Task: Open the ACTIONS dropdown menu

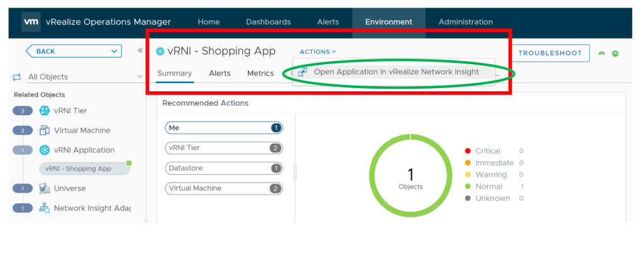Action: click(x=318, y=52)
